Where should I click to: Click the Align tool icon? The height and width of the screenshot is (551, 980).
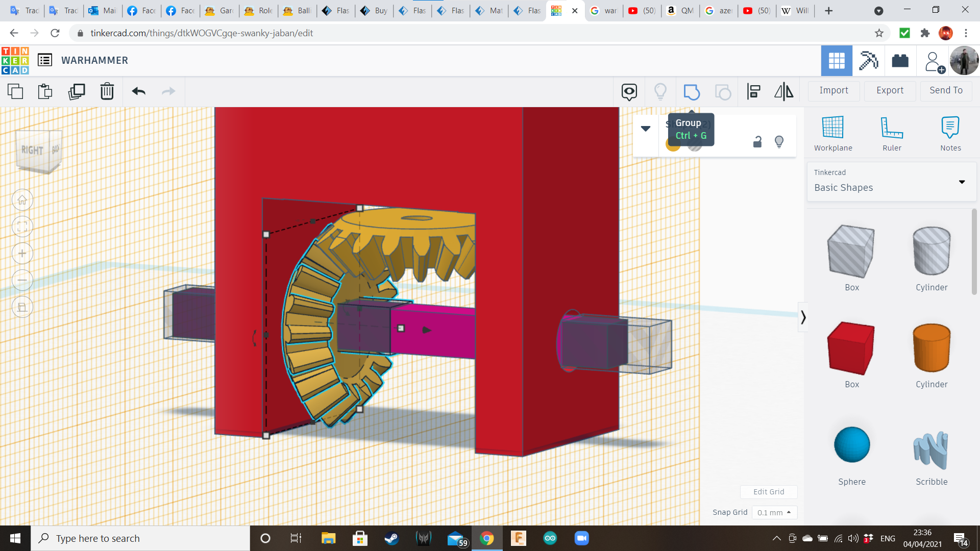753,91
